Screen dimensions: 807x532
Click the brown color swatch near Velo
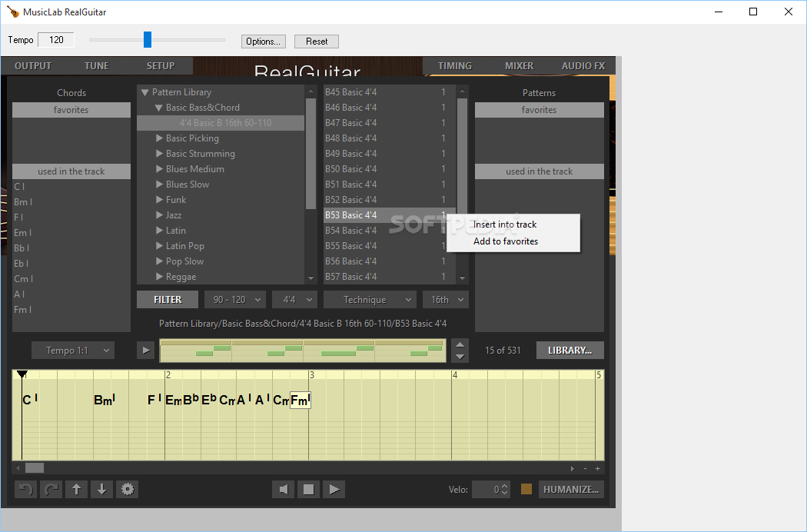click(x=526, y=489)
